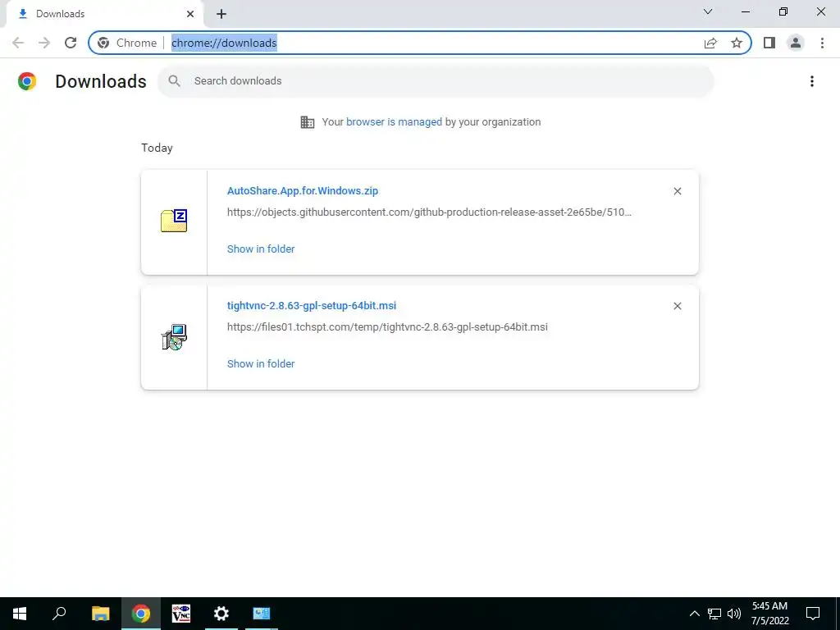Screen dimensions: 840x630
Task: Open Settings gear in taskbar
Action: click(x=221, y=614)
